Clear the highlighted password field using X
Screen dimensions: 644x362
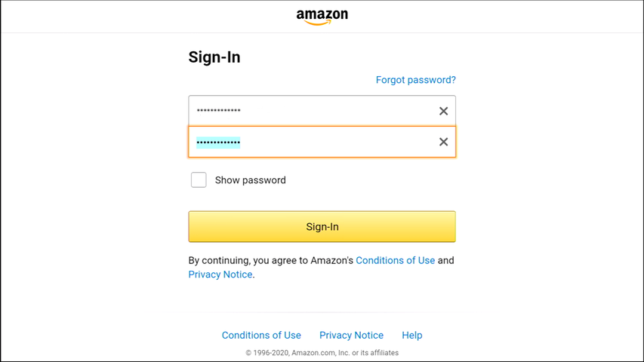click(x=443, y=142)
